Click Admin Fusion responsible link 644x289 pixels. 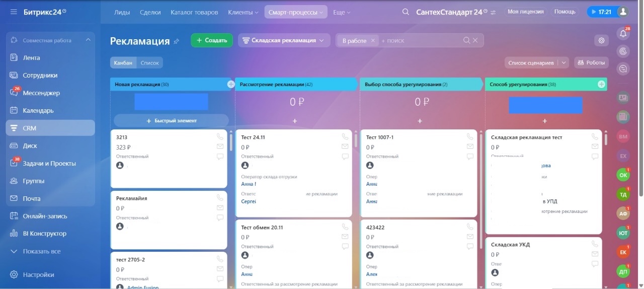142,287
